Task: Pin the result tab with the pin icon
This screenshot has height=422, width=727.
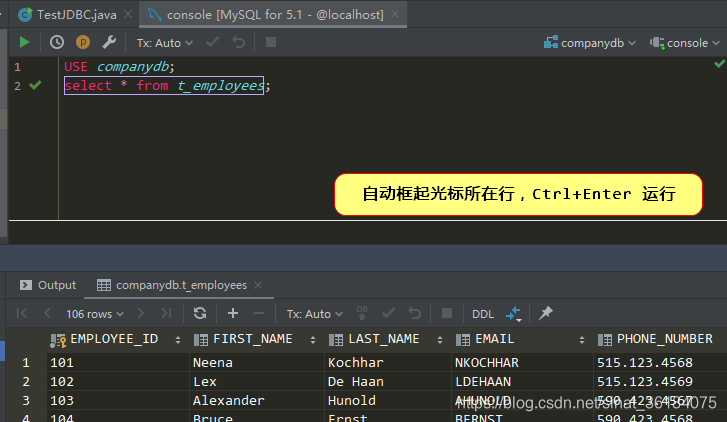Action: point(546,313)
